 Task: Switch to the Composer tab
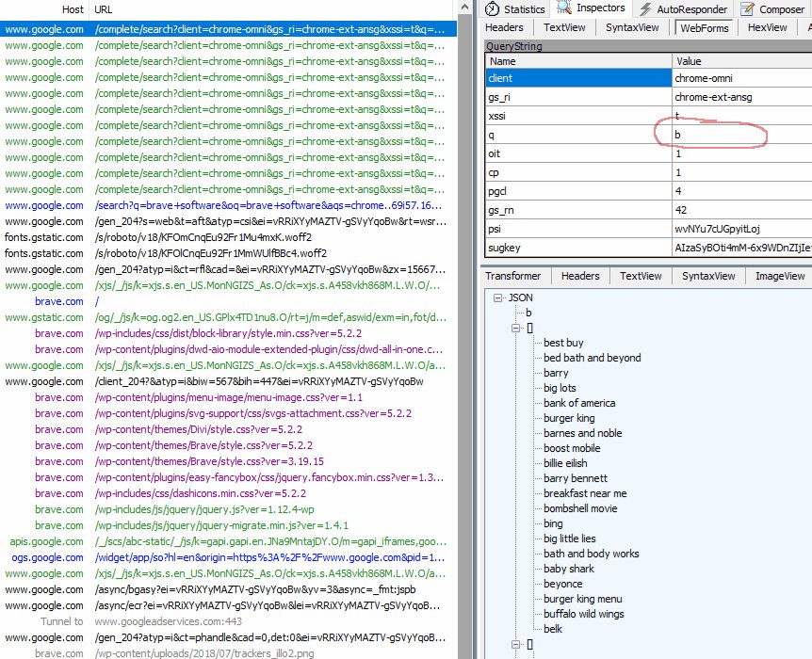[x=773, y=8]
